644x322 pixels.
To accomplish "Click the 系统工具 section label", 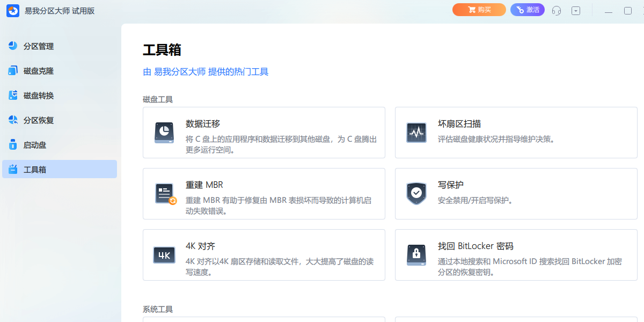I will pos(158,310).
